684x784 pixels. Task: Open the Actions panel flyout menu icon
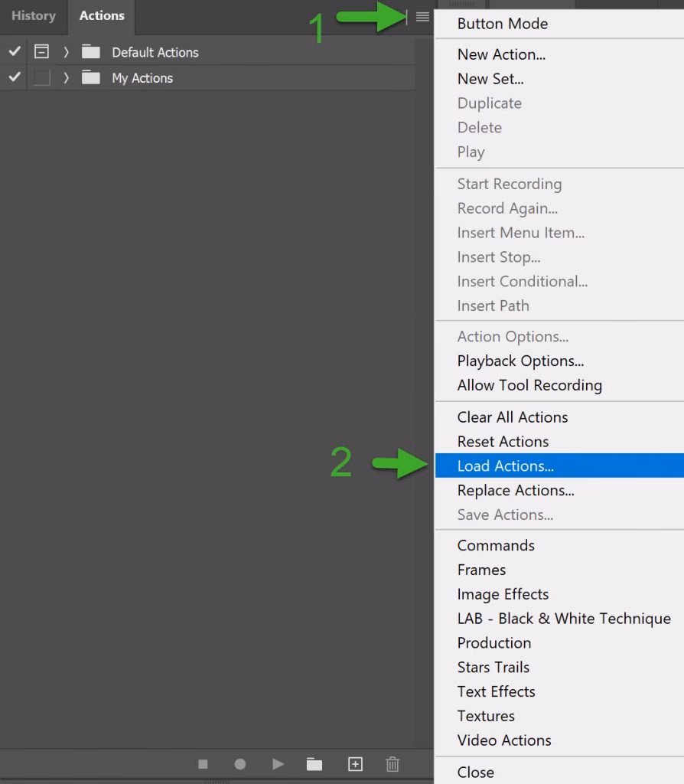coord(422,17)
